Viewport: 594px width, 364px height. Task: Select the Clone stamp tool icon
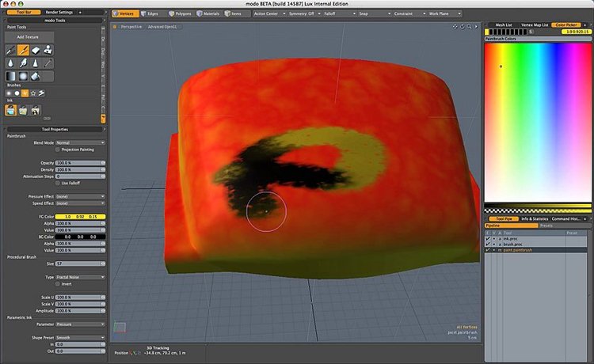pos(49,49)
